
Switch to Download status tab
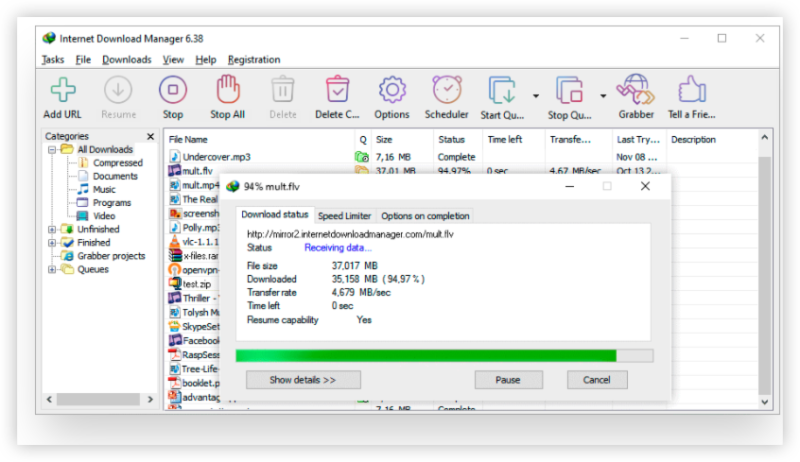point(275,215)
